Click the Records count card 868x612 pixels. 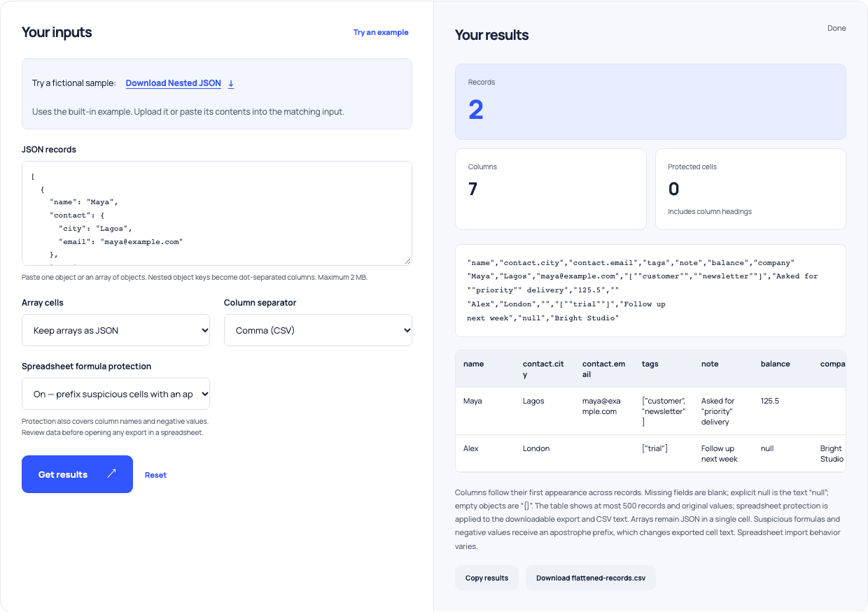(650, 101)
